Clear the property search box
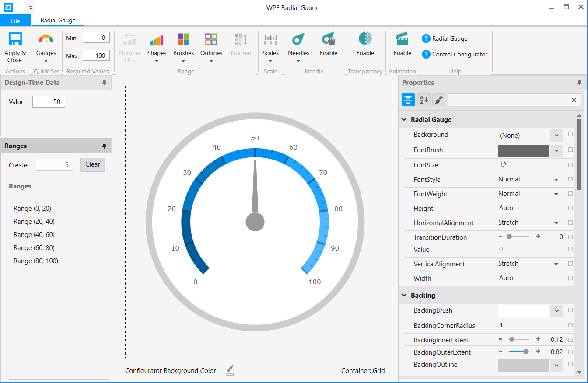The image size is (588, 383). [x=574, y=100]
